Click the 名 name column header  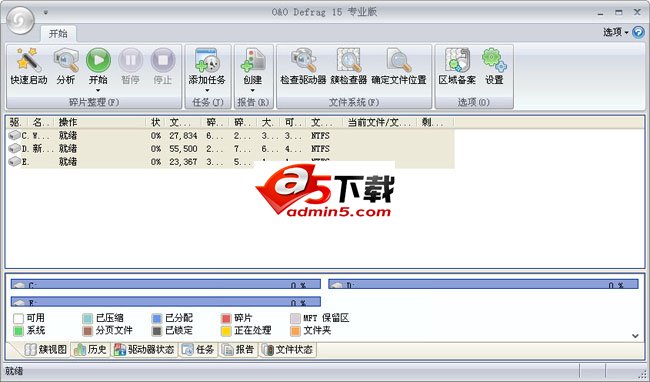tap(41, 122)
